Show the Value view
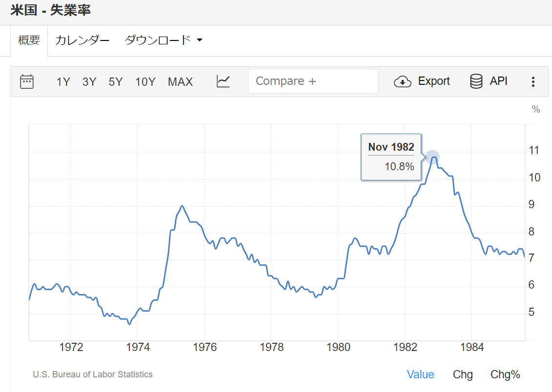552x392 pixels. click(420, 374)
